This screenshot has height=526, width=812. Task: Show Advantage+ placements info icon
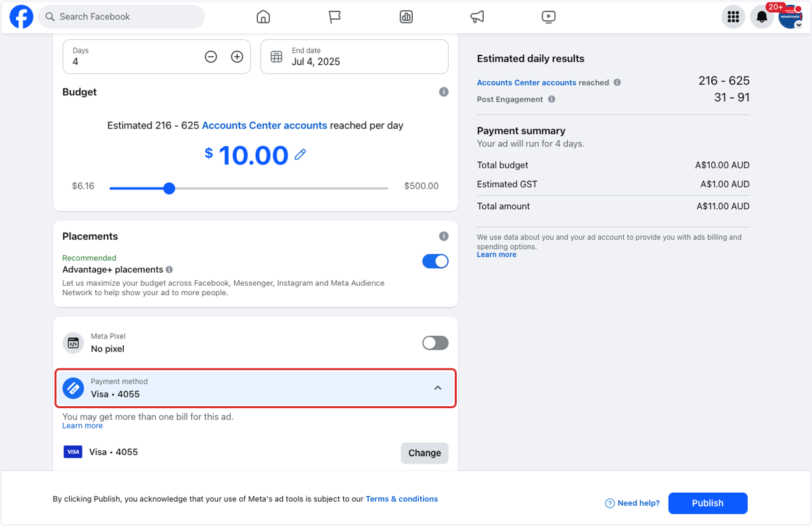(169, 269)
